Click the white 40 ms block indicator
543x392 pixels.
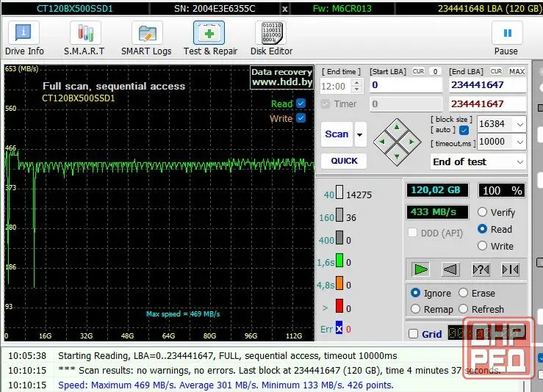point(339,192)
